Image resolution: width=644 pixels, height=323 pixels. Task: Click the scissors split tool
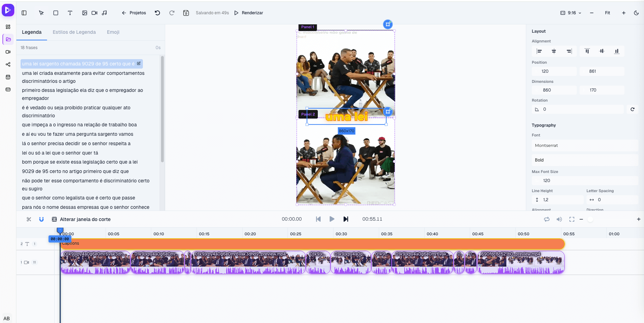[29, 219]
